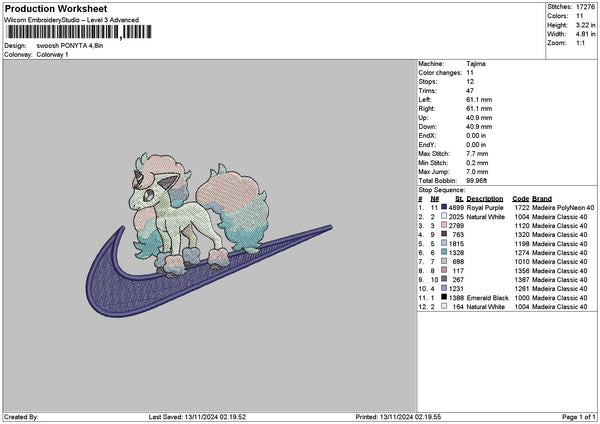Click the thread code '1000'
The width and height of the screenshot is (600, 424).
point(522,298)
